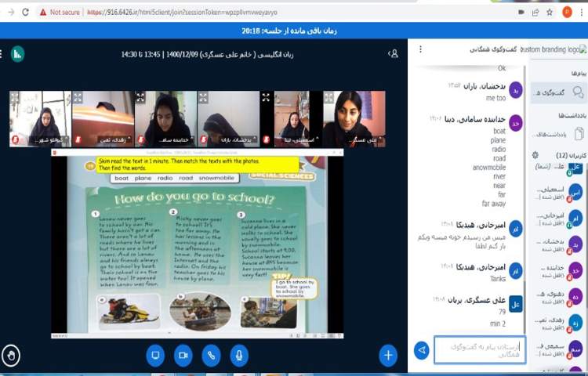The image size is (588, 376).
Task: Bookmark this page with star
Action: point(550,13)
